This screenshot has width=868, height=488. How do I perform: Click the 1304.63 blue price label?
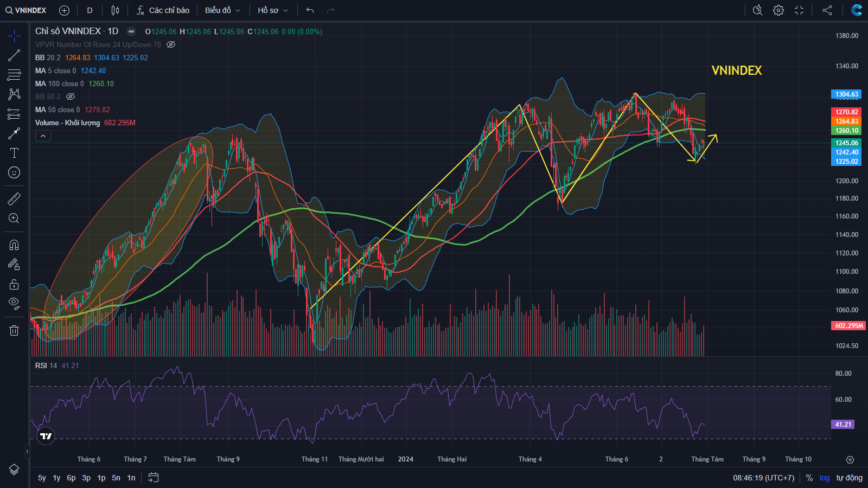[x=846, y=94]
